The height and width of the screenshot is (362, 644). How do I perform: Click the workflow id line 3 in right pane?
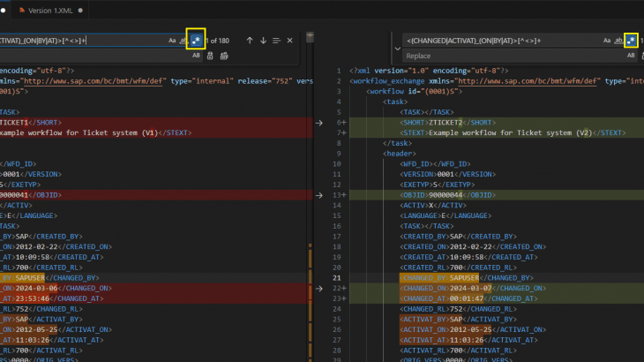pos(414,91)
